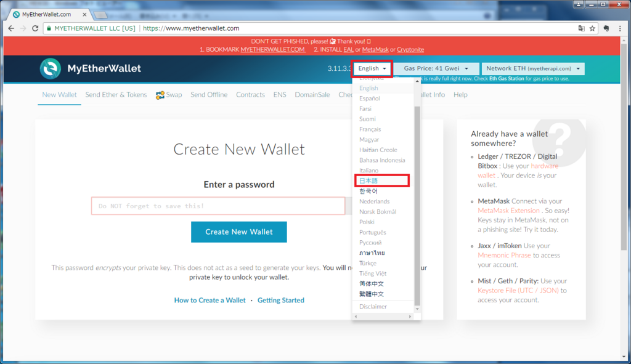Click the Create New Wallet button
The image size is (631, 364).
(x=239, y=232)
